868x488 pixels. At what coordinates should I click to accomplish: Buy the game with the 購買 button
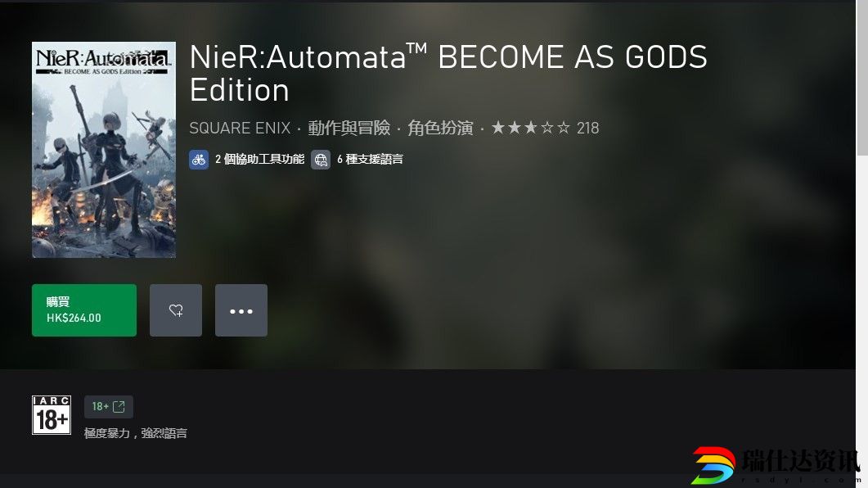point(84,310)
